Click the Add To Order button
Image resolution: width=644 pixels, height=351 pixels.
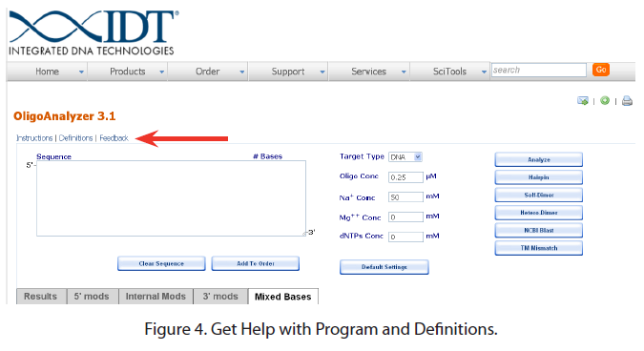(x=256, y=263)
